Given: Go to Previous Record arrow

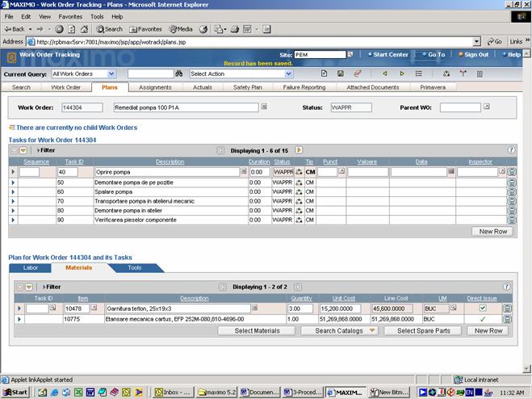Looking at the screenshot, I should pos(384,73).
